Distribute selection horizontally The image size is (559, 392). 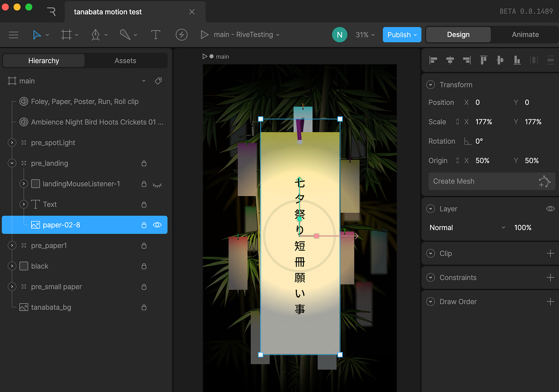pyautogui.click(x=534, y=60)
